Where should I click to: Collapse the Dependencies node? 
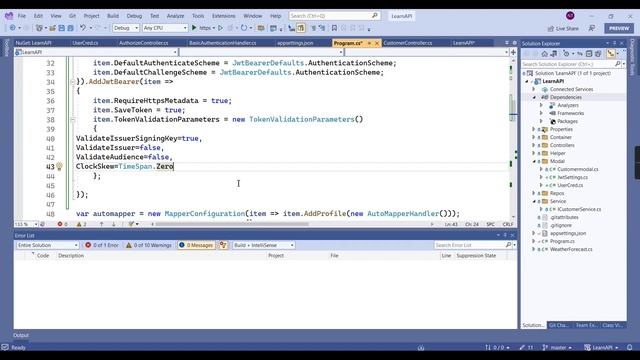(x=534, y=97)
